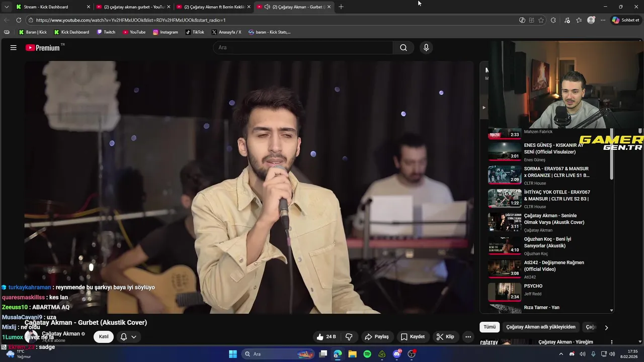Viewport: 644px width, 362px height.
Task: Expand the notification preferences chevron
Action: 134,337
